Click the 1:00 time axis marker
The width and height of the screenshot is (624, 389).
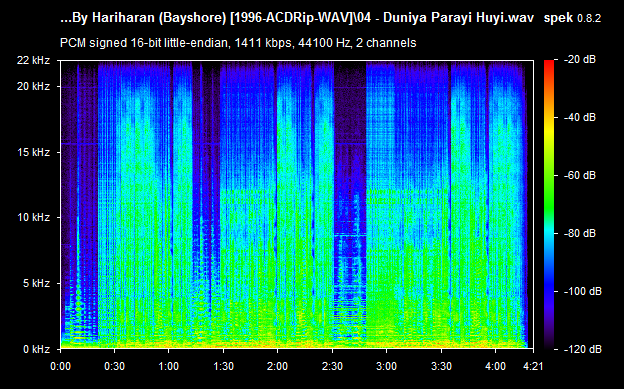[169, 366]
